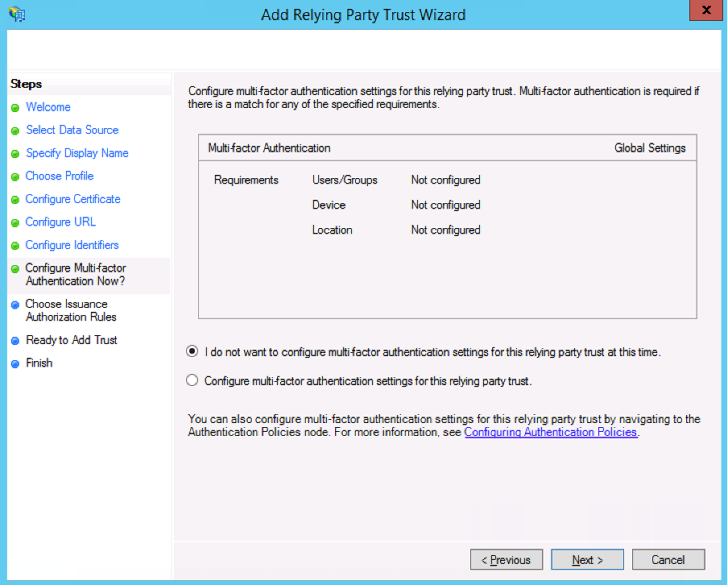Jump to Specify Display Name step
This screenshot has height=585, width=728.
[x=77, y=153]
